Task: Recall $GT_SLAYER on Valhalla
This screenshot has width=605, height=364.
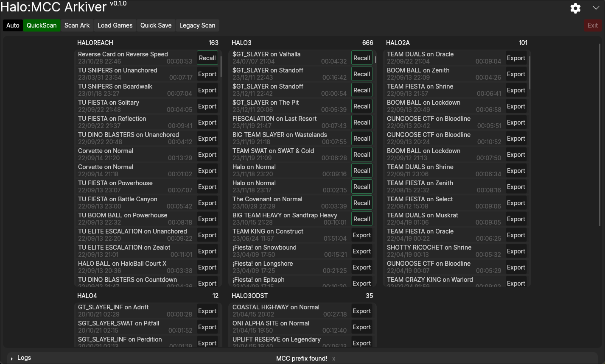Action: (x=362, y=58)
